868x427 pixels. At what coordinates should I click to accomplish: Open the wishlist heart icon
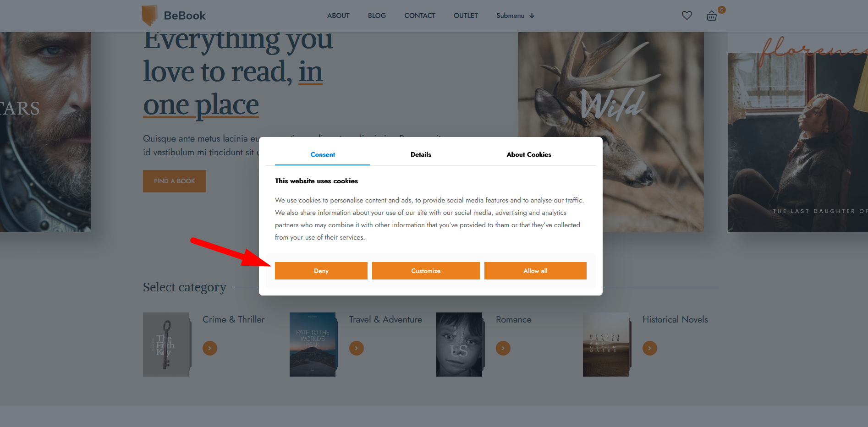[x=687, y=16]
